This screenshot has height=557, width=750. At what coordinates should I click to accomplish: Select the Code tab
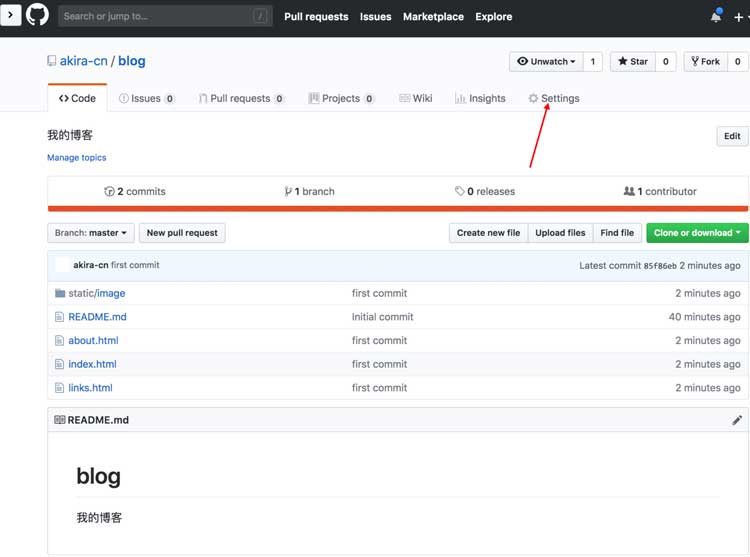pos(77,98)
